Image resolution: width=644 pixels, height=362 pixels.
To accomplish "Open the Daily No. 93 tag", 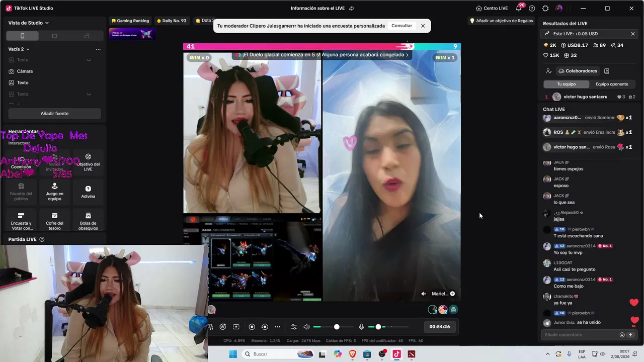I will pyautogui.click(x=172, y=21).
